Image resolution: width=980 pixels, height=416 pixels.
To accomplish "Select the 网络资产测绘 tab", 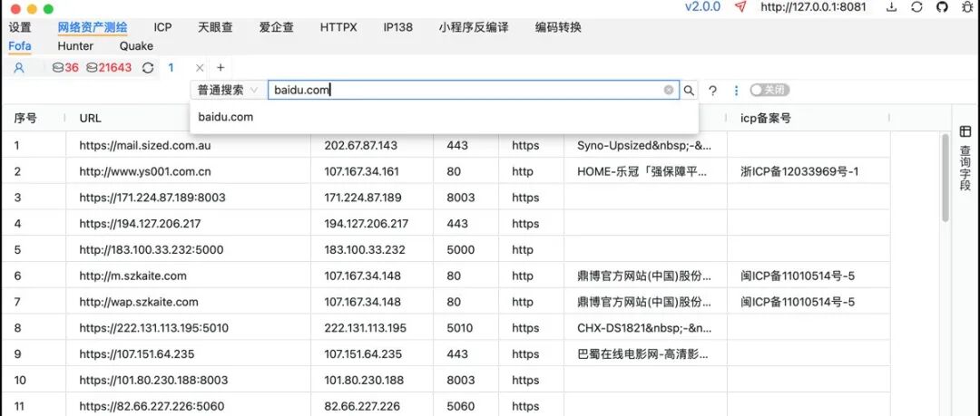I will 93,27.
